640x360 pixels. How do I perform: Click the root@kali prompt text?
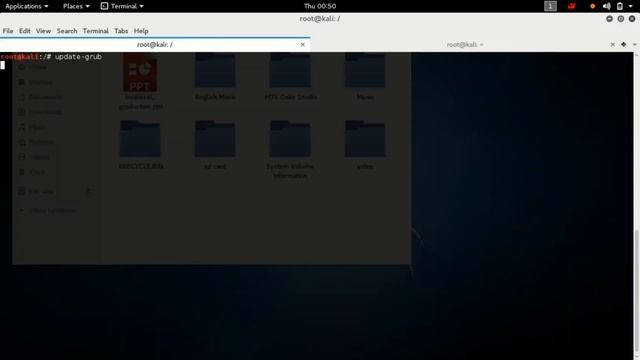click(20, 57)
